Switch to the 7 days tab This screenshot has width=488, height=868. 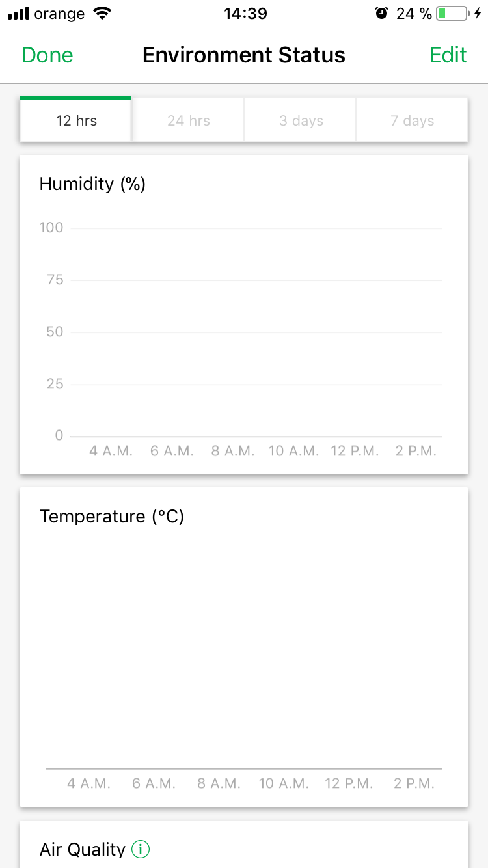pos(413,120)
